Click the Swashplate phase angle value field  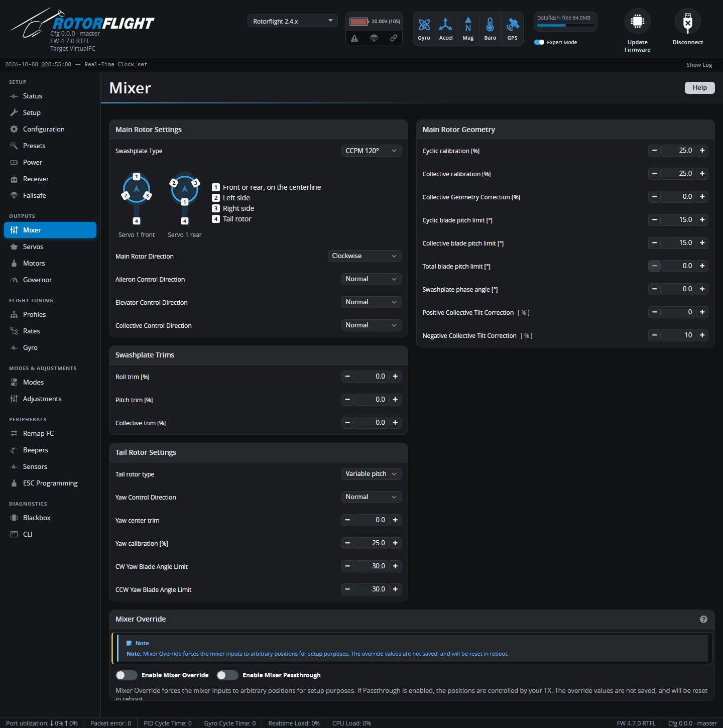678,289
